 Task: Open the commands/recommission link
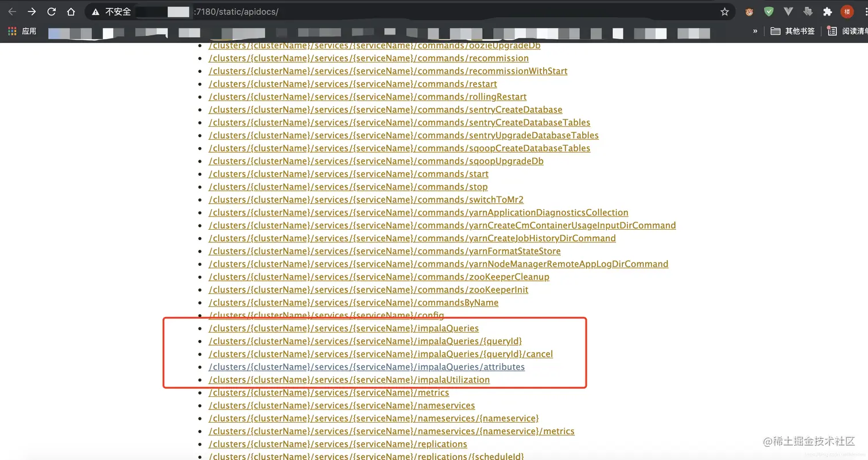pyautogui.click(x=369, y=58)
